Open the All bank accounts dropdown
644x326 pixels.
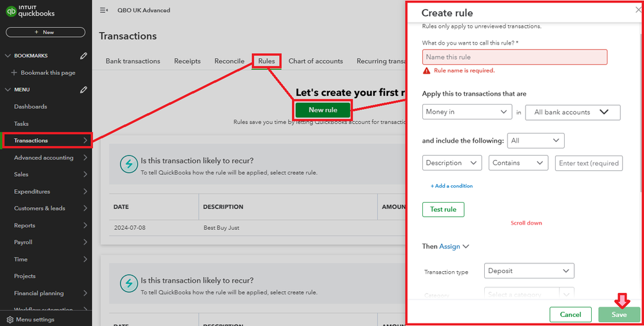pyautogui.click(x=573, y=112)
